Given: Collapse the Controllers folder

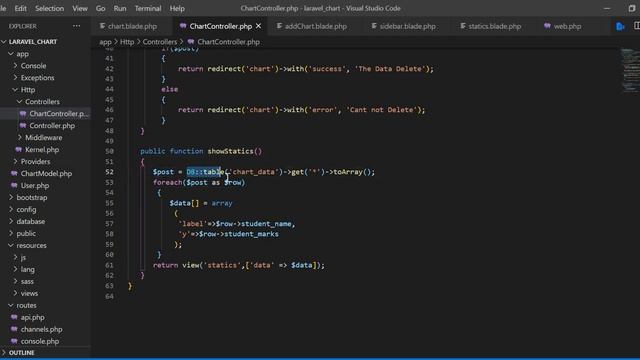Looking at the screenshot, I should click(42, 102).
